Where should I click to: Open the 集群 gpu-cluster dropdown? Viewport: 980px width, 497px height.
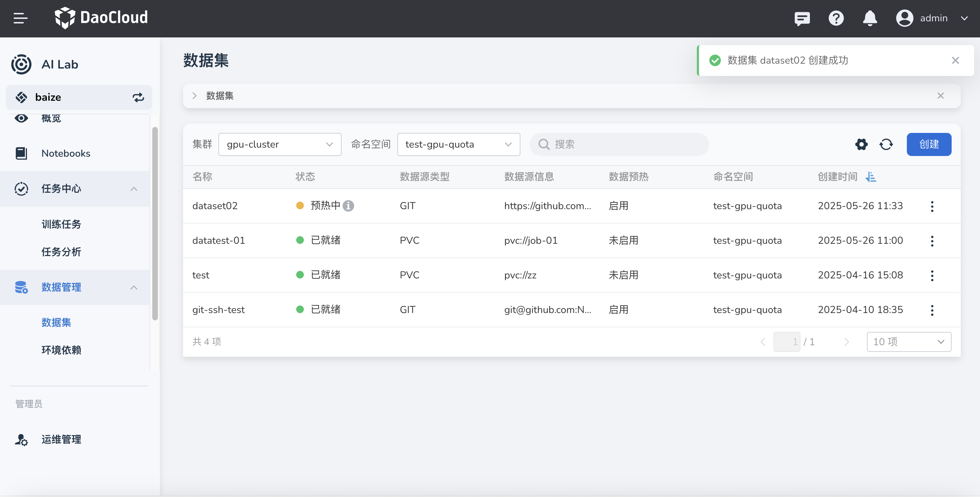[280, 144]
